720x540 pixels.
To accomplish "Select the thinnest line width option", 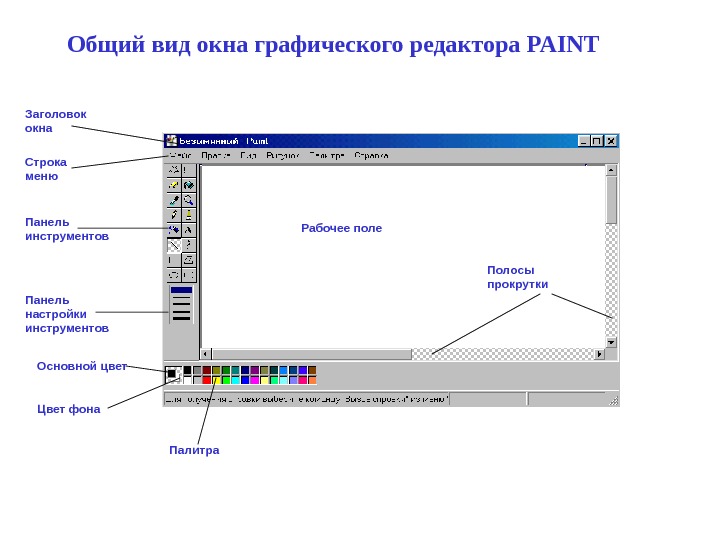I will (x=181, y=290).
